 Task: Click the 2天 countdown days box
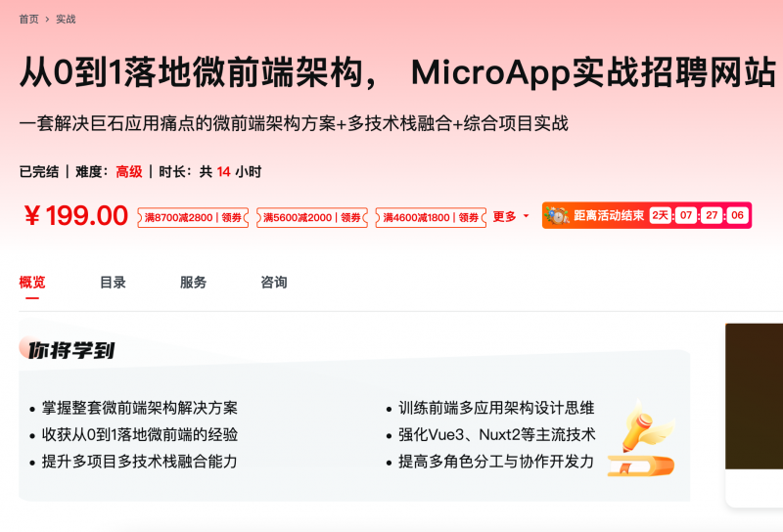point(660,215)
